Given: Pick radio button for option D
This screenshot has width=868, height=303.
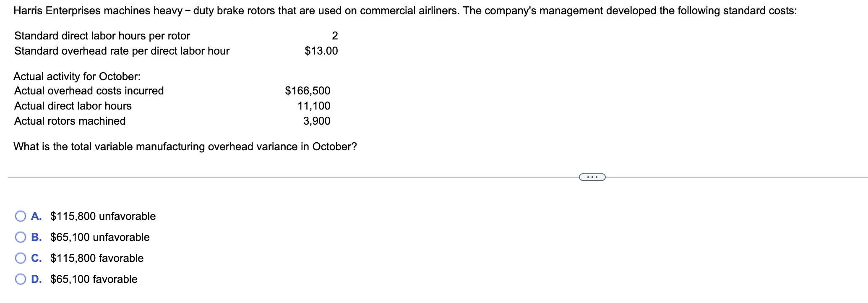Looking at the screenshot, I should pos(21,279).
